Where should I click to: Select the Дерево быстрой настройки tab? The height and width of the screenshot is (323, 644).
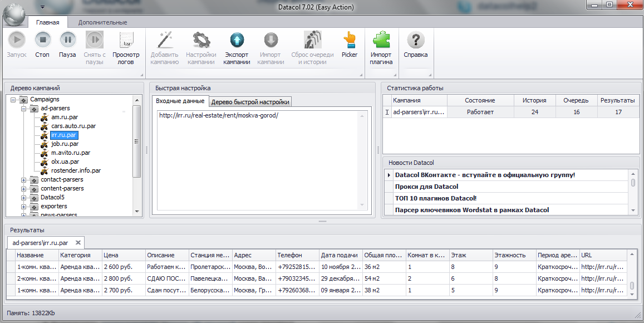click(250, 102)
